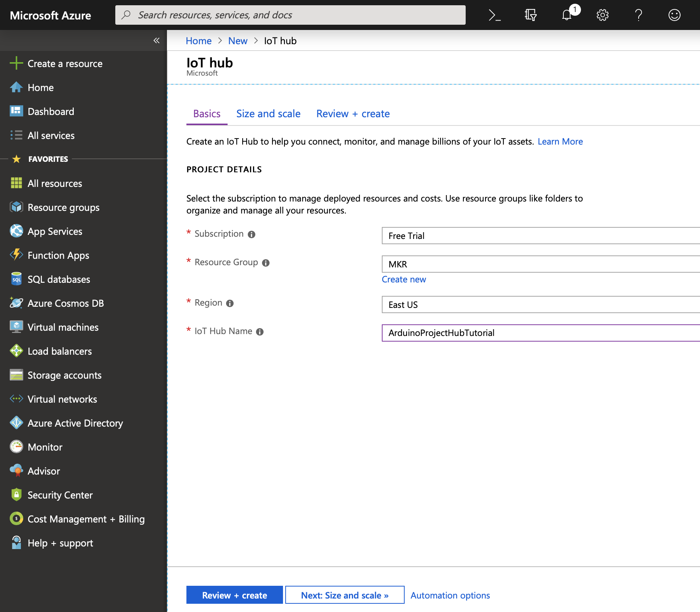Viewport: 700px width, 612px height.
Task: Switch to Review + create tab
Action: click(353, 113)
